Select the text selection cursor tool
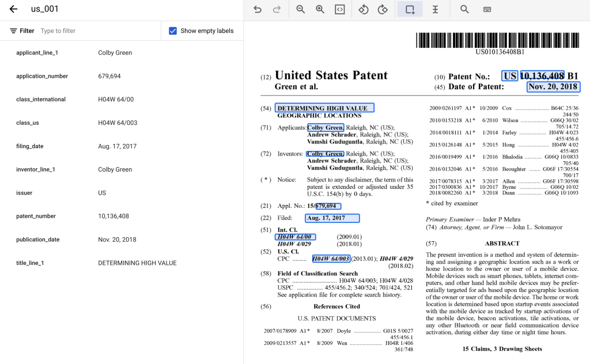590x364 pixels. coord(436,9)
